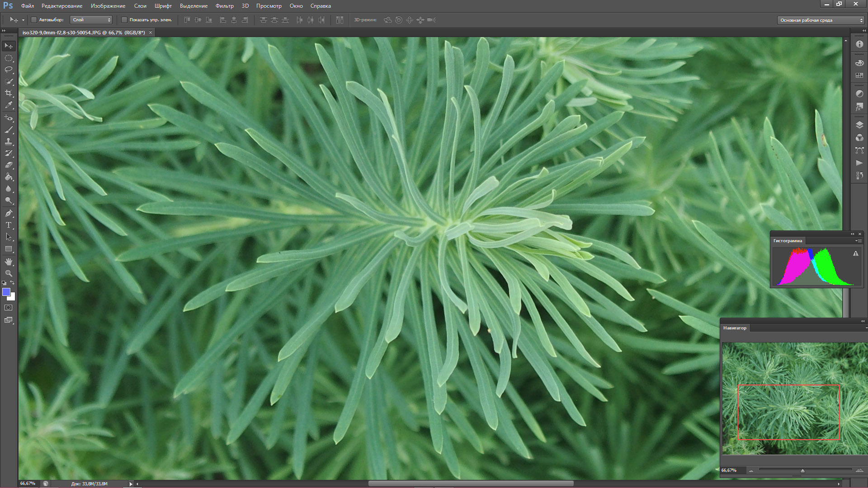Select the Hand tool
The height and width of the screenshot is (488, 868).
[9, 262]
